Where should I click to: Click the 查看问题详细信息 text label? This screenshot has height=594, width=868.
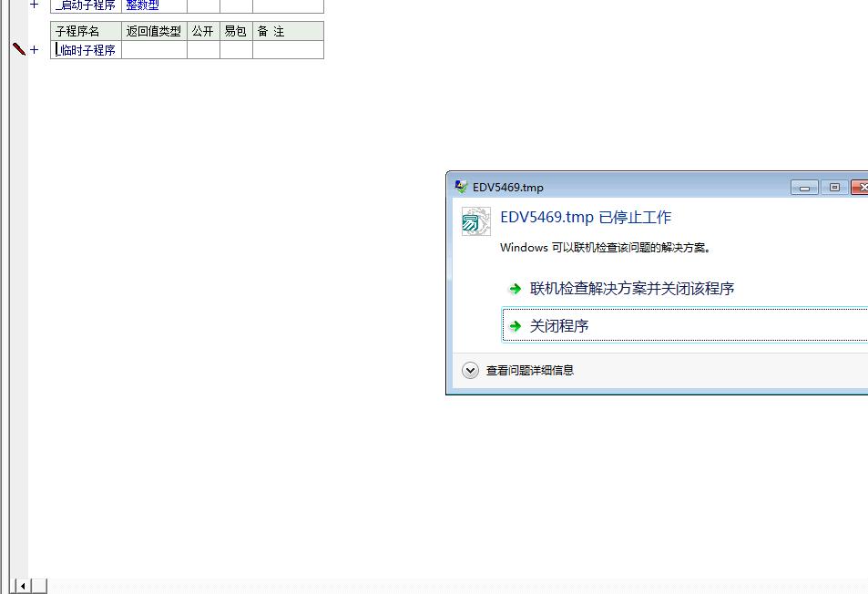pos(530,371)
